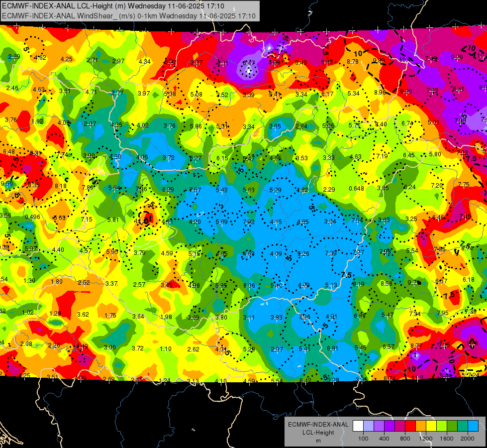Click the map value 8.58
The width and height of the screenshot is (487, 448).
[x=387, y=284]
